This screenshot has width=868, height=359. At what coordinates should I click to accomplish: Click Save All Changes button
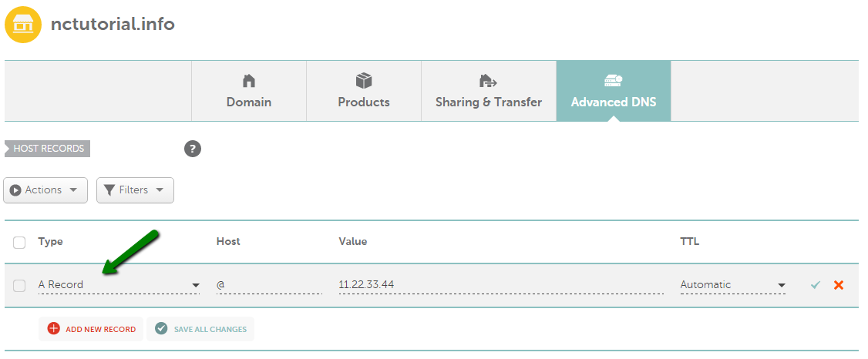[x=200, y=329]
